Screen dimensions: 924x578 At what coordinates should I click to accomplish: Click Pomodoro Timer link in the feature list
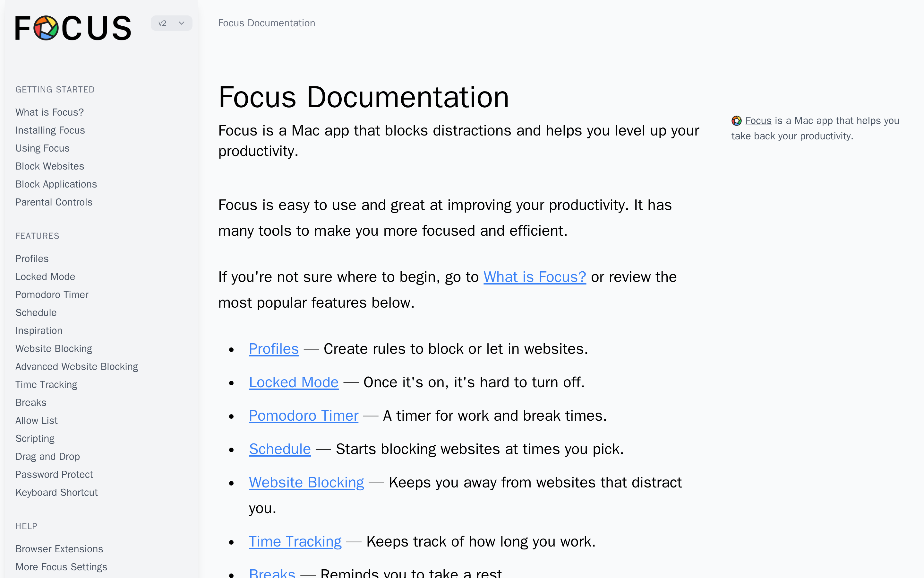(x=304, y=416)
